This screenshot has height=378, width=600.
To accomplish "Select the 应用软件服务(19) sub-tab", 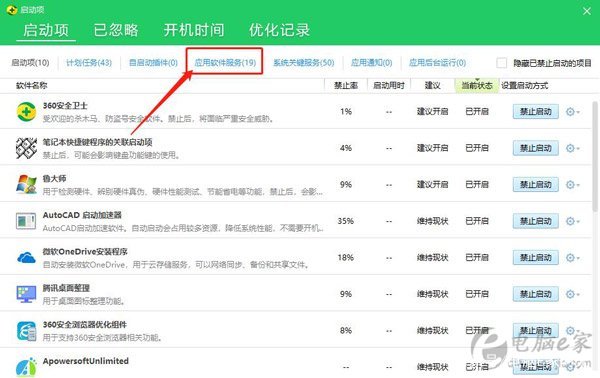I will coord(225,63).
